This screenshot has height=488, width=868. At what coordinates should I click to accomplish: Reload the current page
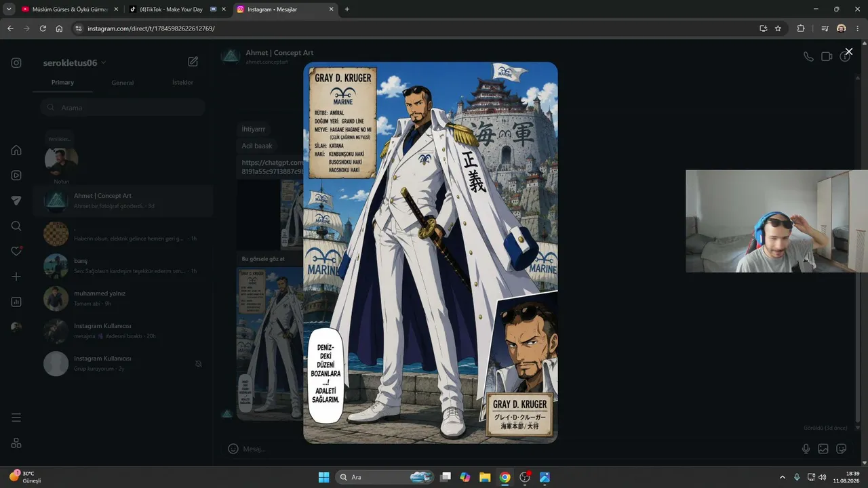point(43,28)
